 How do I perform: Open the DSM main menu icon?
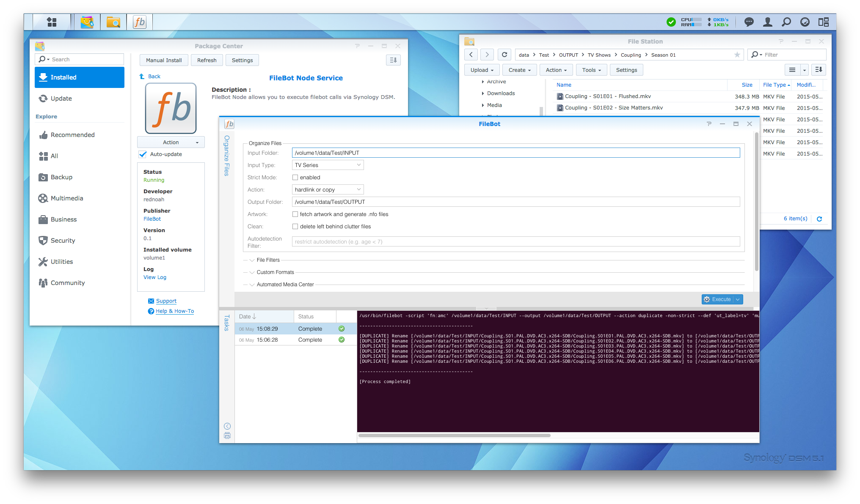52,22
